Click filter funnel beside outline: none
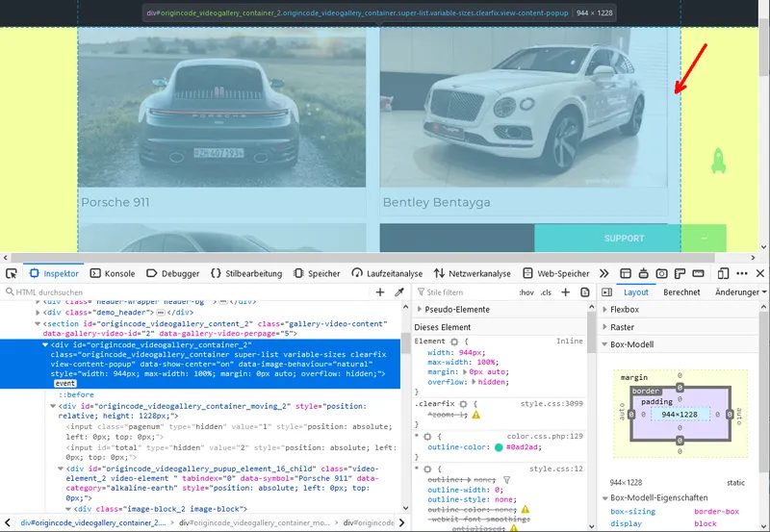Image resolution: width=770 pixels, height=532 pixels. (507, 479)
